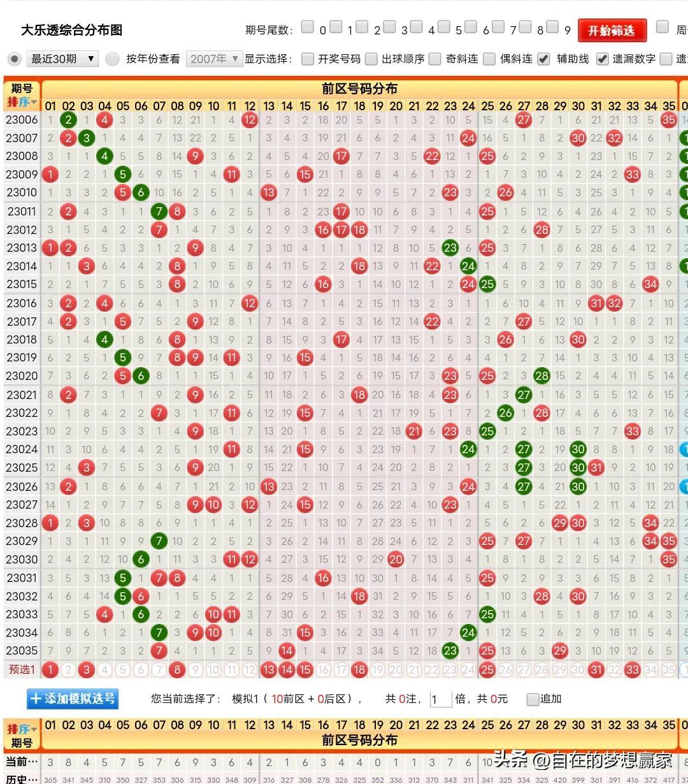This screenshot has width=688, height=784.
Task: Unselect red ball 08 in 预选1 row
Action: pos(177,670)
